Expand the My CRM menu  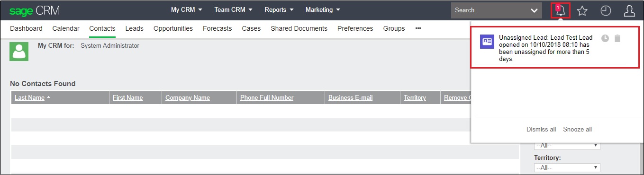click(187, 10)
